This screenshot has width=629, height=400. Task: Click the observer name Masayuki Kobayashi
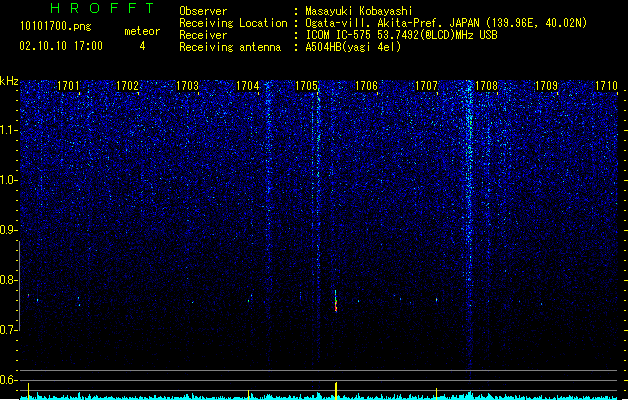point(359,11)
